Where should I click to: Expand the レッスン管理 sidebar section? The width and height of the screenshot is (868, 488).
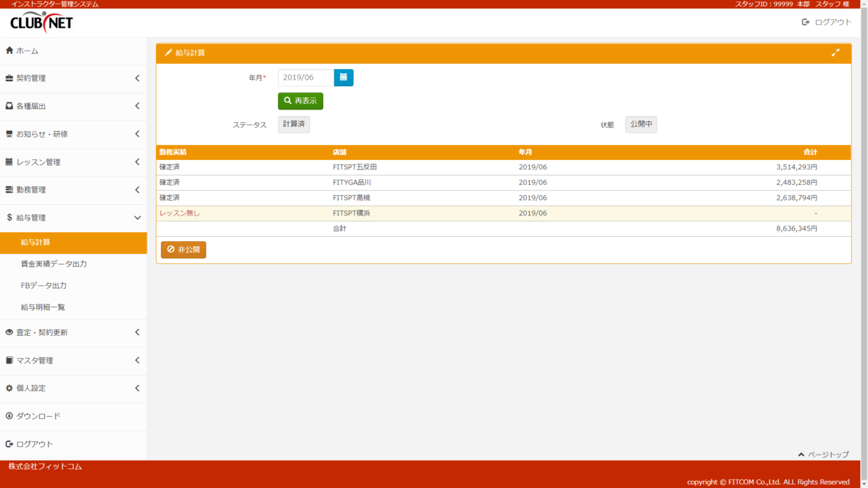[x=73, y=162]
